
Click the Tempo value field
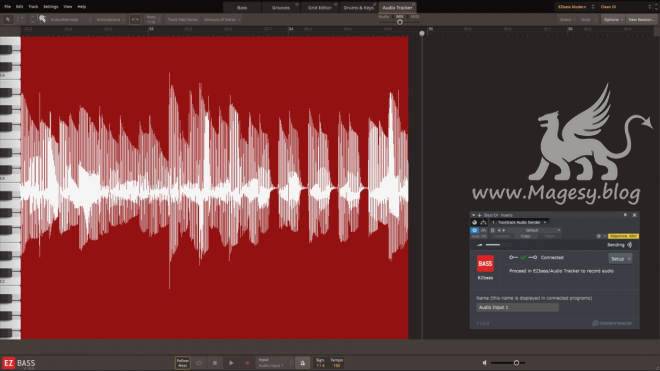(x=336, y=363)
